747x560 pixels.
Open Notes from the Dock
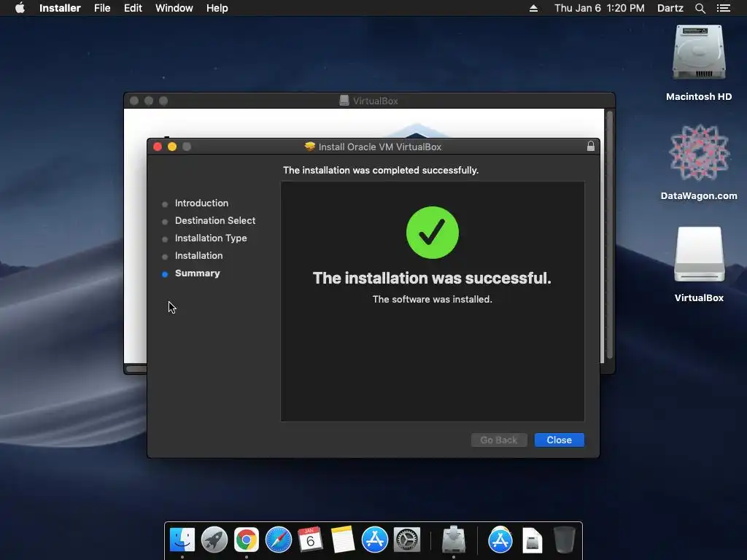[343, 540]
